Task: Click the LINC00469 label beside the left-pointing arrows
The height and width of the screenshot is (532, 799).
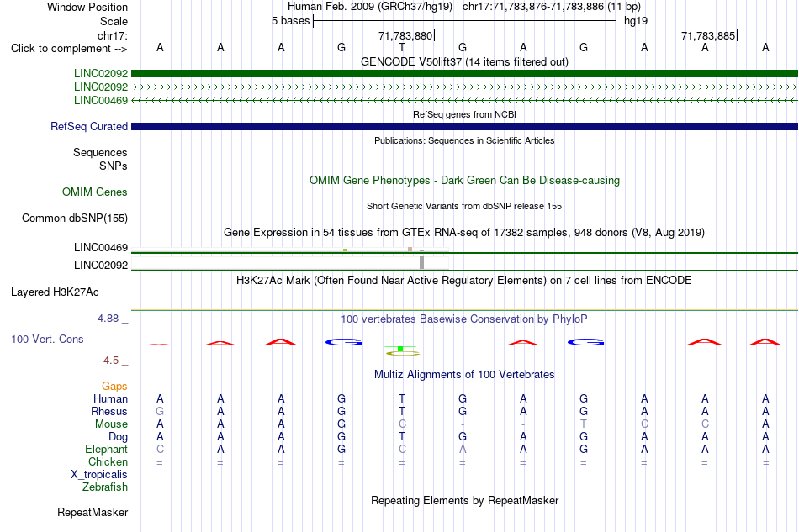Action: pos(100,100)
